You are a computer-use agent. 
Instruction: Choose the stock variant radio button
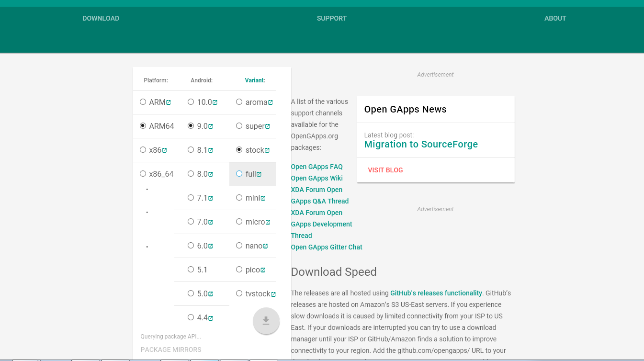239,150
